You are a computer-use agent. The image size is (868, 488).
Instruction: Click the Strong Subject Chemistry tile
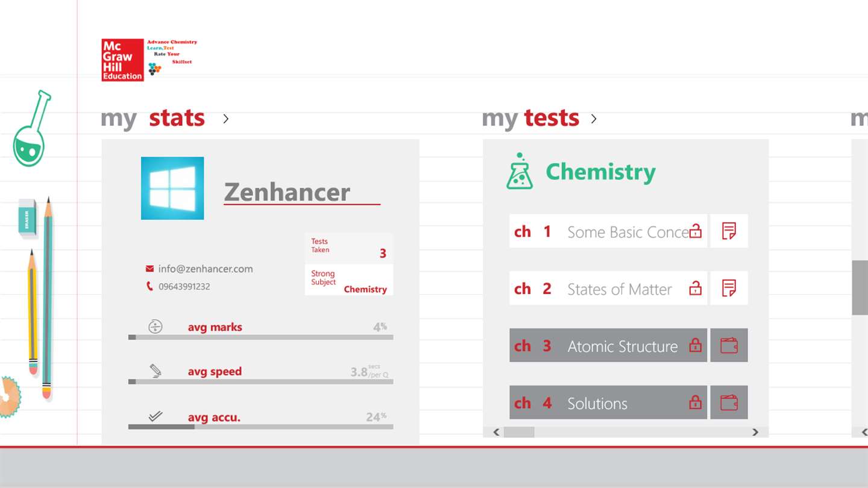[x=348, y=281]
